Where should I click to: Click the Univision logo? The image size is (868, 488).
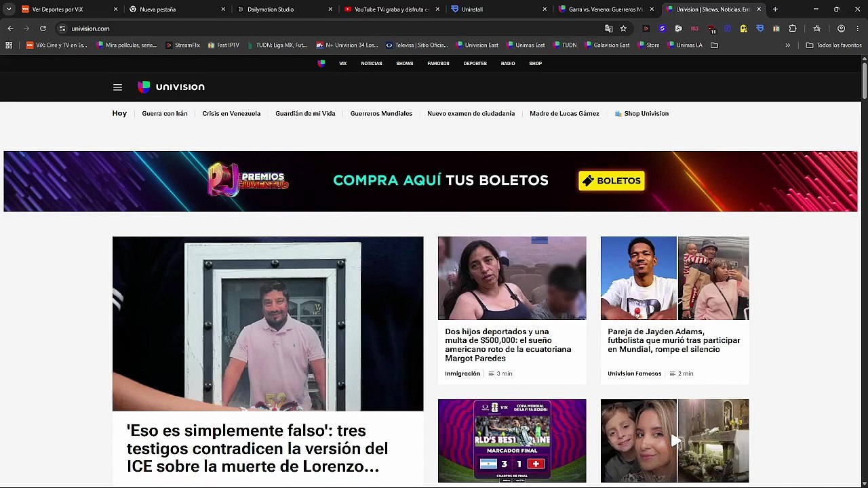point(171,87)
